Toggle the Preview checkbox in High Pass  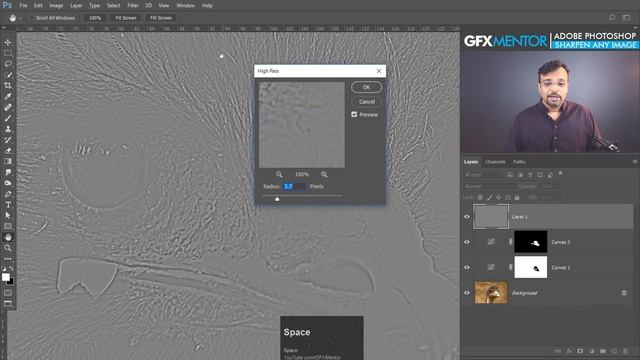354,115
